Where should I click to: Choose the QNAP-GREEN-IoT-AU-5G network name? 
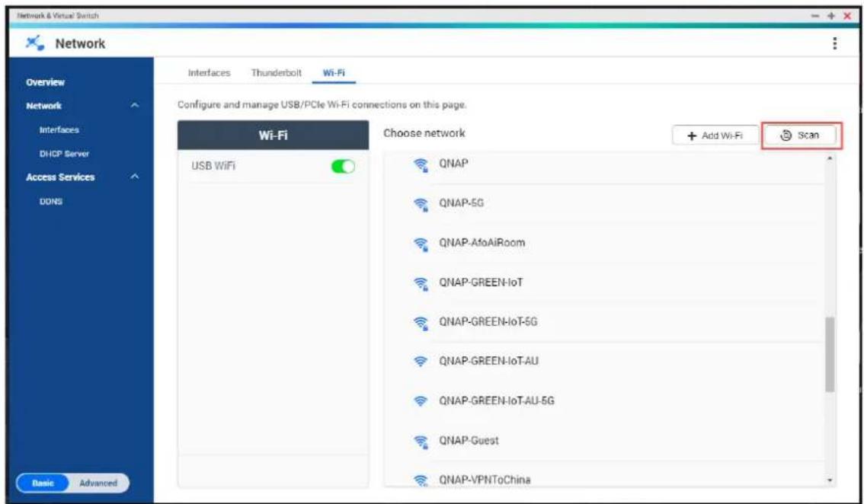pyautogui.click(x=497, y=400)
